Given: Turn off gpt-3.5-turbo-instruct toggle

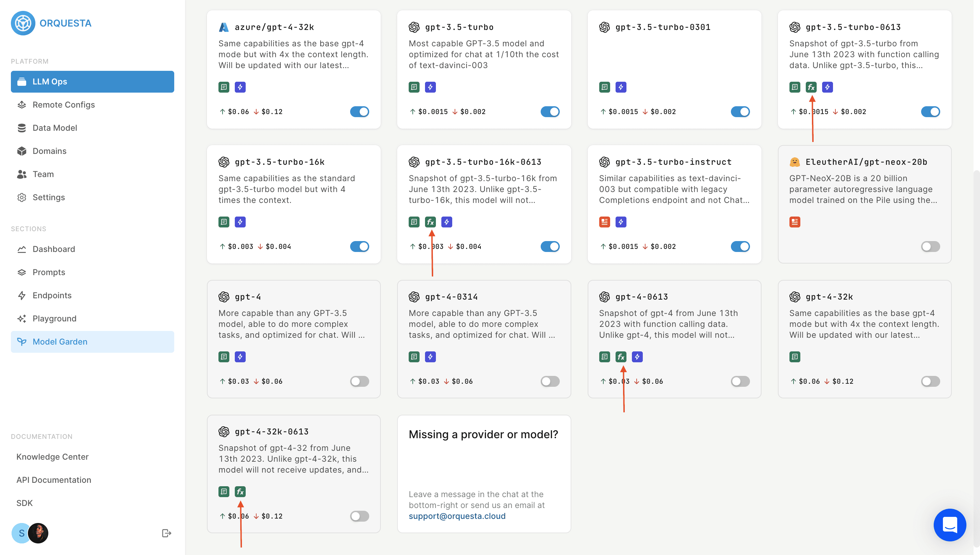Looking at the screenshot, I should coord(740,247).
